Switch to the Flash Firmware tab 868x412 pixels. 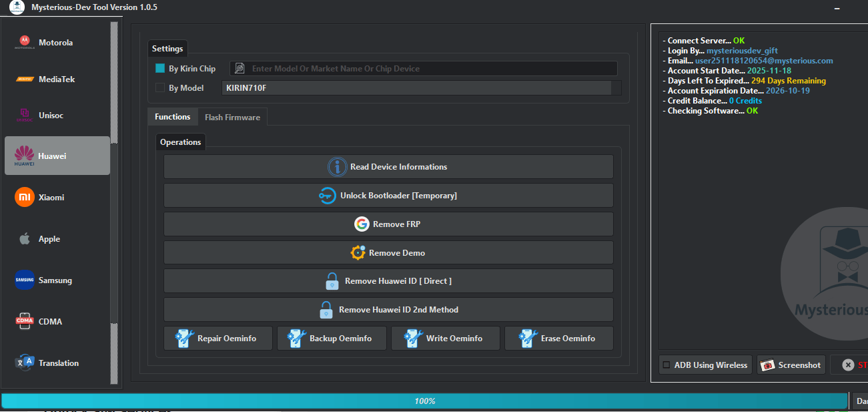(232, 116)
